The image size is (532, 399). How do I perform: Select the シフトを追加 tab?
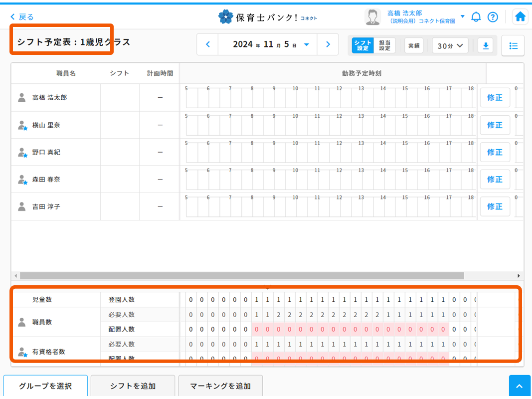pyautogui.click(x=133, y=386)
